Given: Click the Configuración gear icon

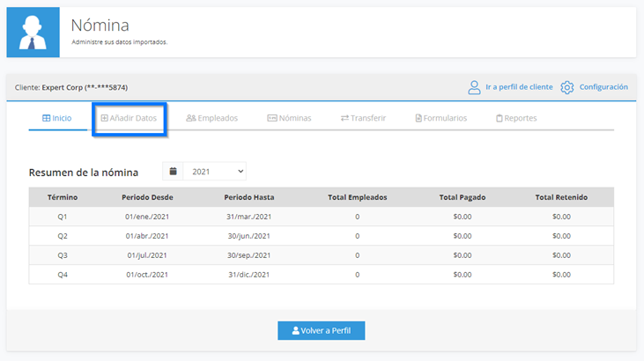Looking at the screenshot, I should point(567,87).
